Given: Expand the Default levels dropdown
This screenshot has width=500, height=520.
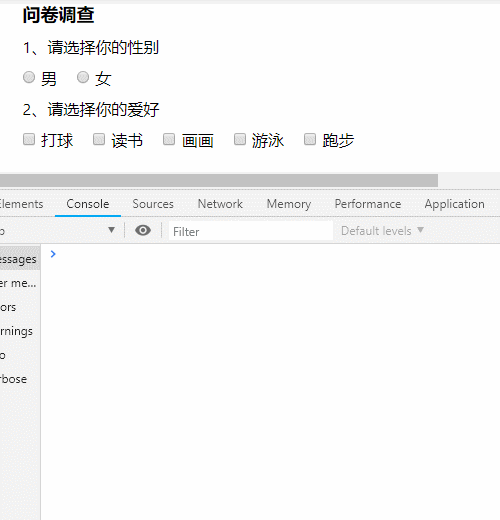Looking at the screenshot, I should pyautogui.click(x=382, y=231).
